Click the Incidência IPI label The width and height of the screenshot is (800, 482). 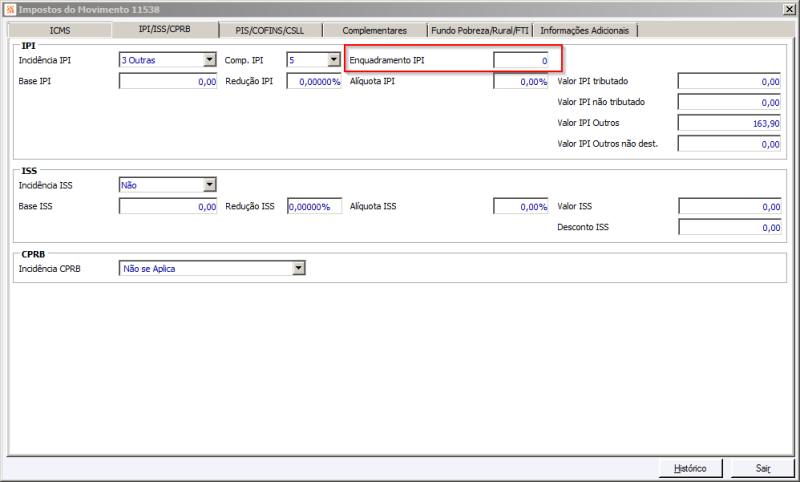[x=45, y=60]
